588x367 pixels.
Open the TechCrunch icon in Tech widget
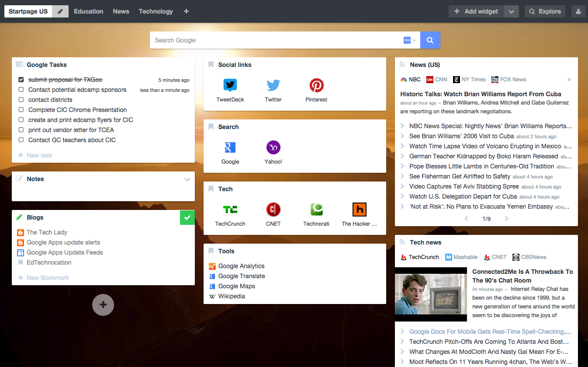(x=230, y=210)
